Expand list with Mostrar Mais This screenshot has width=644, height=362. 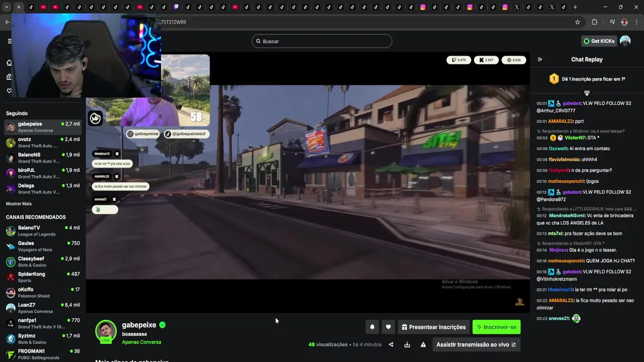pyautogui.click(x=19, y=204)
